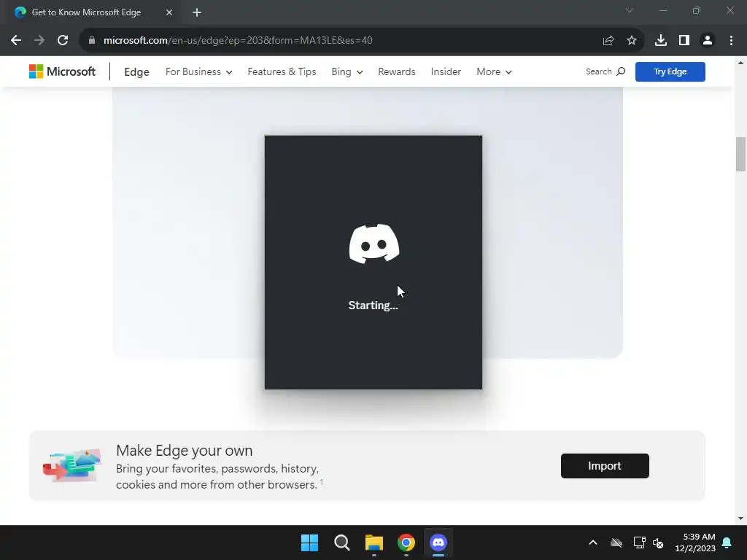View site information lock icon

(91, 41)
